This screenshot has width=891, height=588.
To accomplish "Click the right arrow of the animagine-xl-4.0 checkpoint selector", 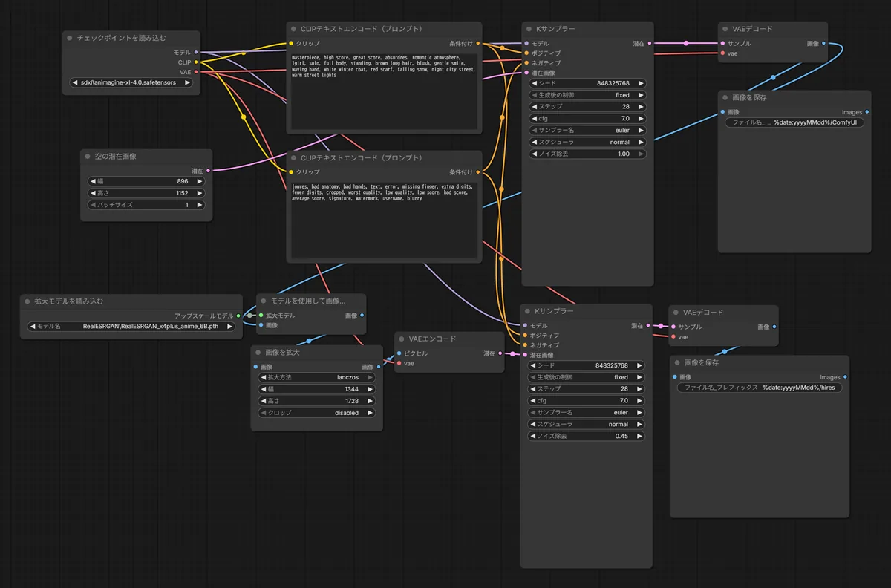I will coord(187,83).
